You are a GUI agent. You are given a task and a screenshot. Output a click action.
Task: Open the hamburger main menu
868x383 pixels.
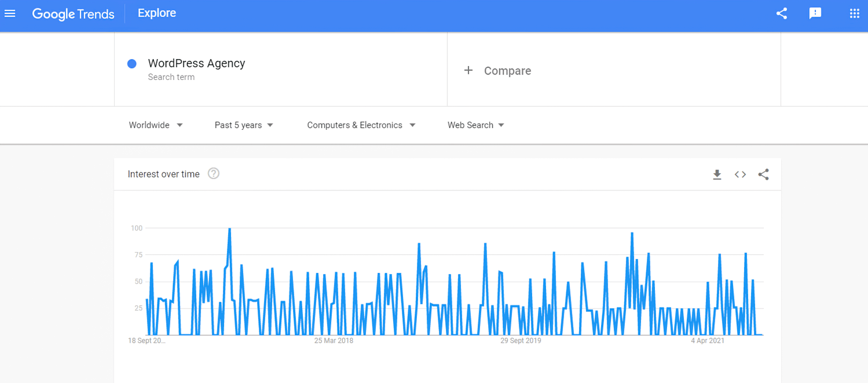10,13
